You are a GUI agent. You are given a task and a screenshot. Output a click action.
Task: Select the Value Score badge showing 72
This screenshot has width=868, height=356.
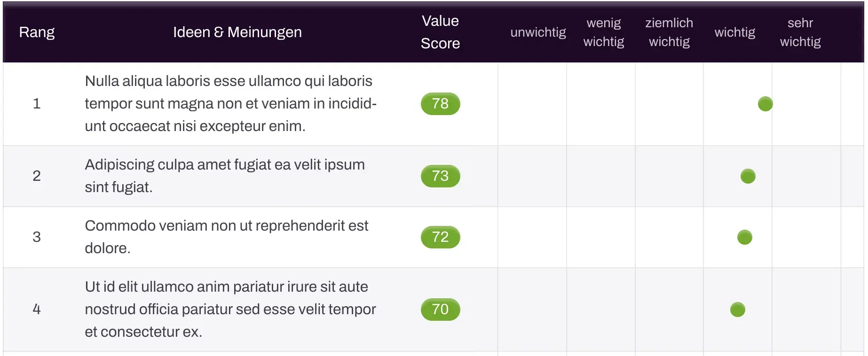(440, 237)
